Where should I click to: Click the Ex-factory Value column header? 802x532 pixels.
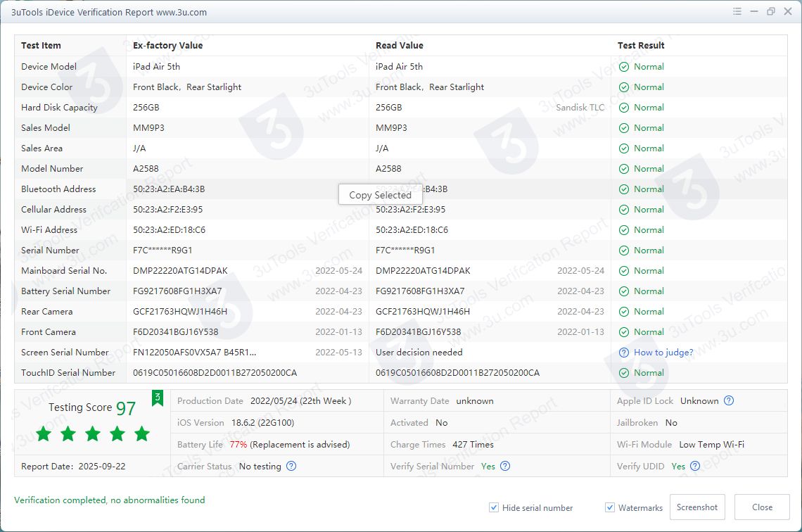167,46
